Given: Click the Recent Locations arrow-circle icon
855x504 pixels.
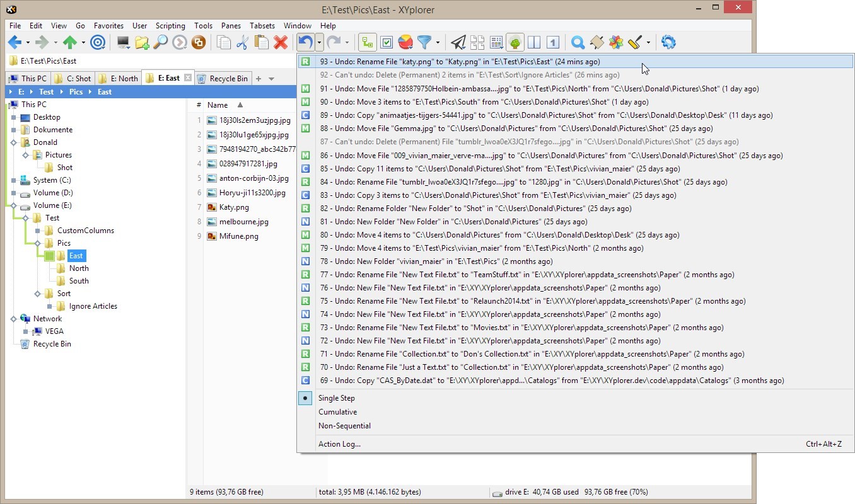Looking at the screenshot, I should click(x=180, y=42).
